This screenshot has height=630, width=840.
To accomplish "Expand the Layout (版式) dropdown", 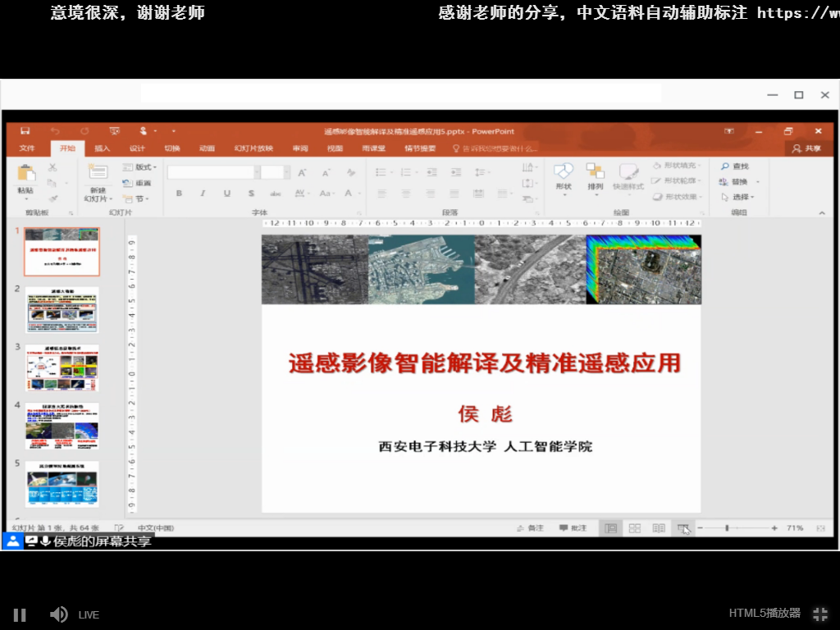I will pos(139,167).
